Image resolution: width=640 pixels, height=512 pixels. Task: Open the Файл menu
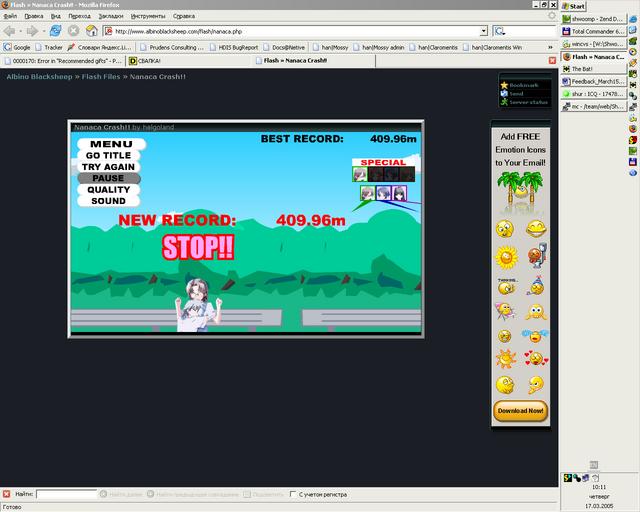[10, 16]
